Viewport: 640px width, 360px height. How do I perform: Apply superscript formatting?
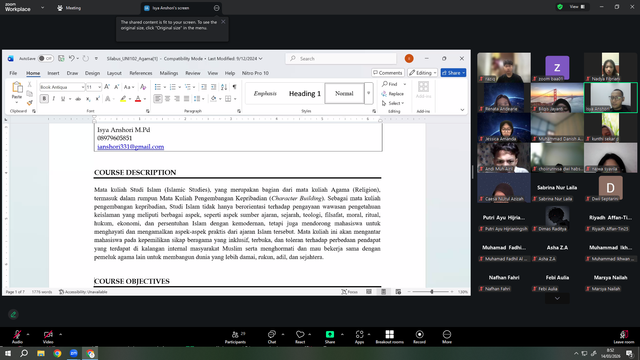point(98,99)
